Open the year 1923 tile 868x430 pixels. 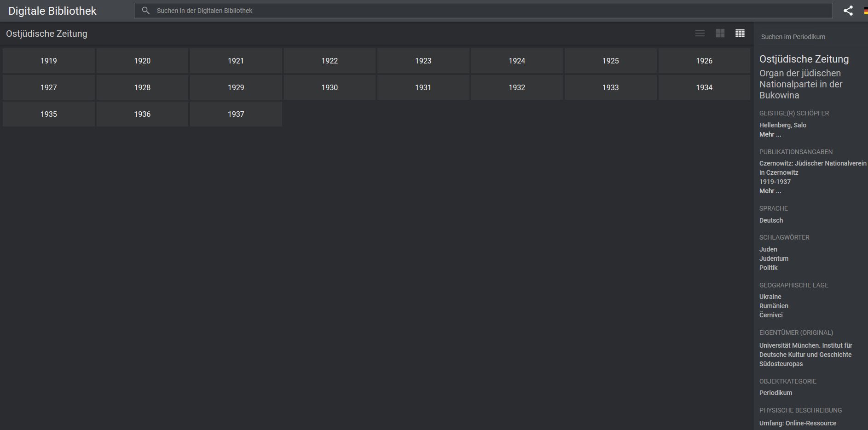pos(423,61)
